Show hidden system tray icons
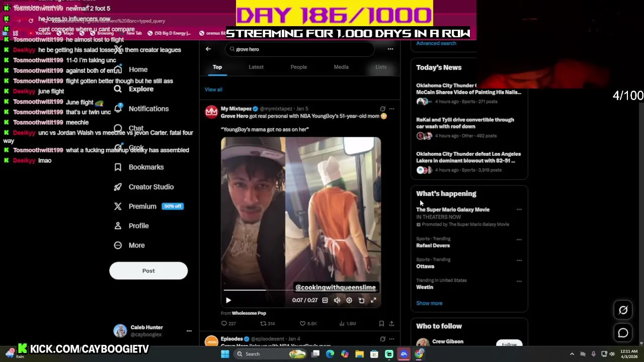 click(572, 354)
